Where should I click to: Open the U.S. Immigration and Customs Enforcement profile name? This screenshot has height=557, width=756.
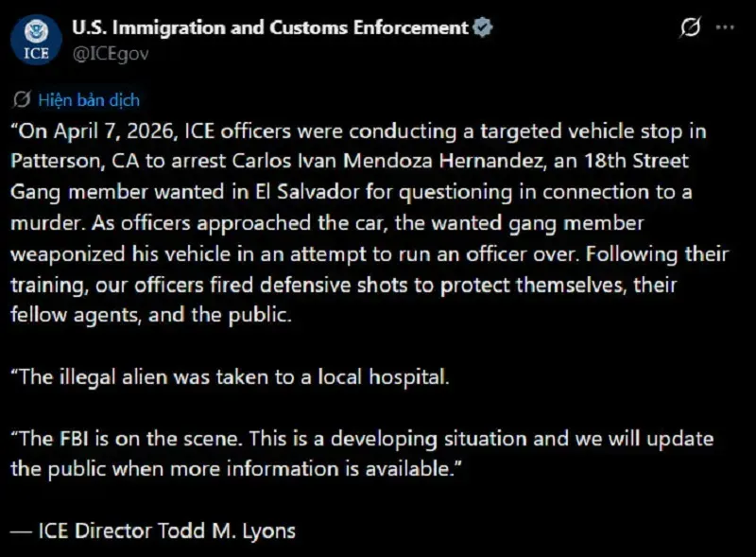pos(270,27)
